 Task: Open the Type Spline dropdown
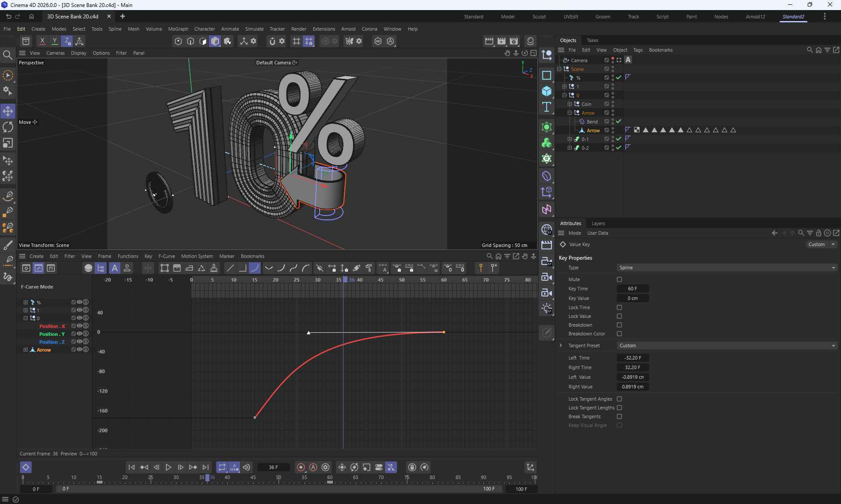pos(726,268)
